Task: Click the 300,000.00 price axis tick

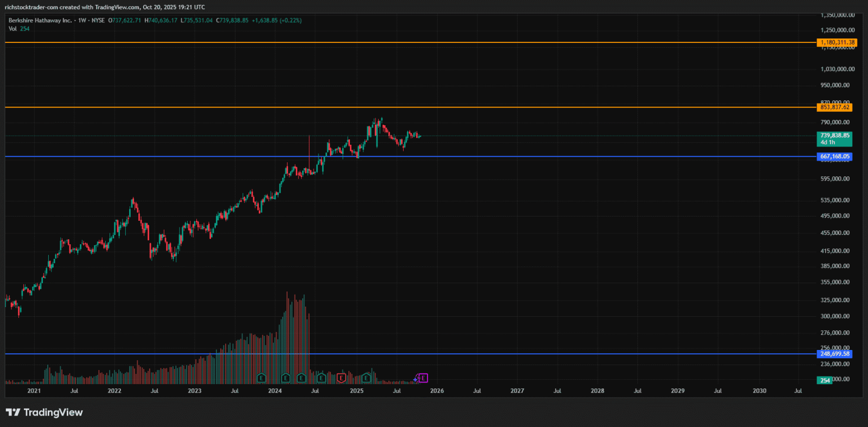Action: click(x=835, y=316)
